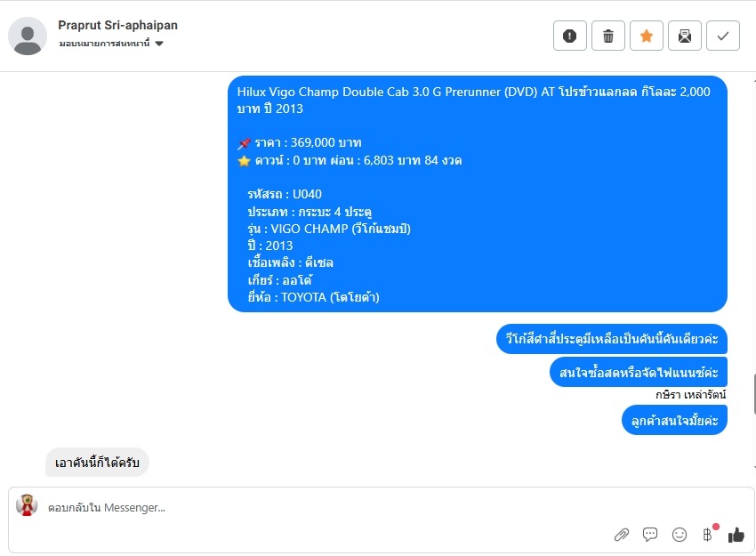Viewport: 756px width, 556px height.
Task: Attach a file with paperclip icon
Action: (622, 535)
